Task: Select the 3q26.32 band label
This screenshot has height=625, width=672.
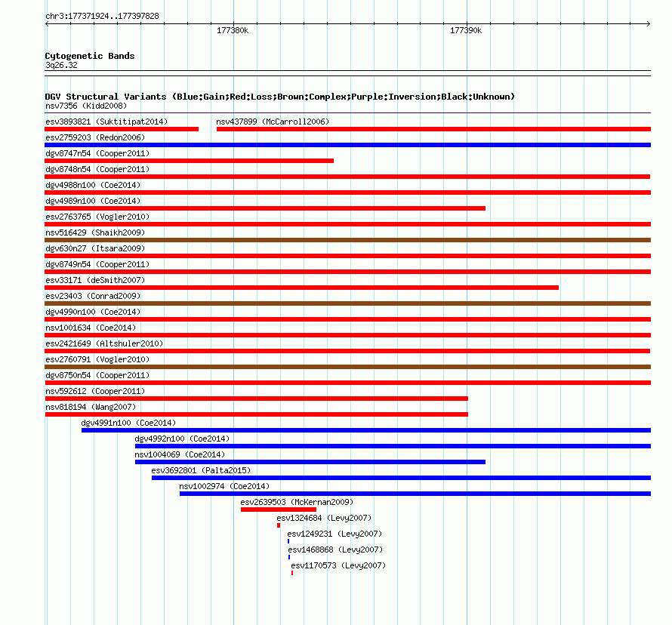Action: click(61, 65)
